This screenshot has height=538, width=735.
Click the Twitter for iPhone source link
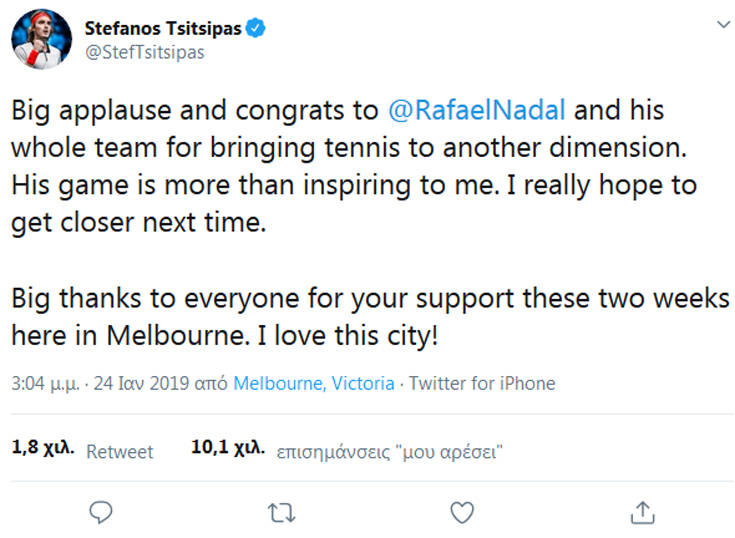click(x=482, y=383)
